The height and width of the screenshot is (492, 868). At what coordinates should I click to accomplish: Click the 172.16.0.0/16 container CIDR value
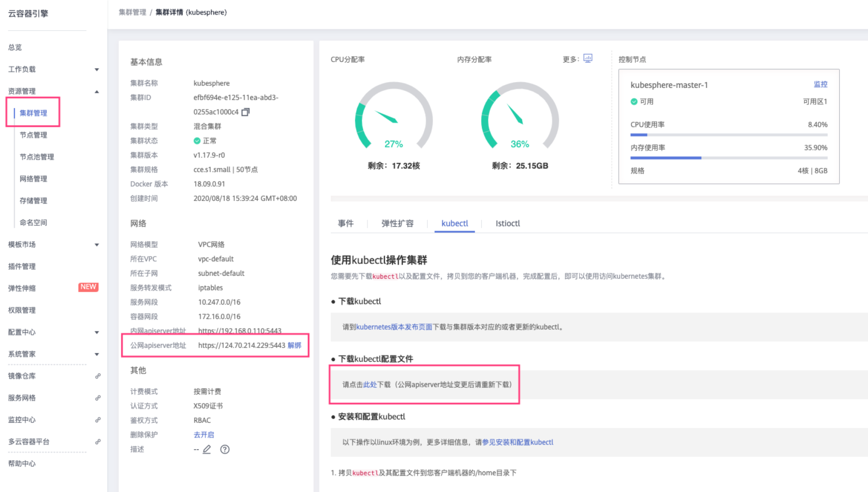click(219, 317)
